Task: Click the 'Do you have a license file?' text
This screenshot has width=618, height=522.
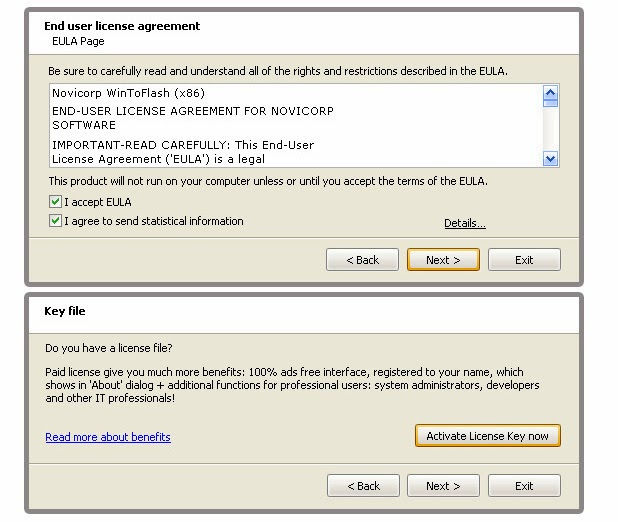Action: click(x=109, y=348)
